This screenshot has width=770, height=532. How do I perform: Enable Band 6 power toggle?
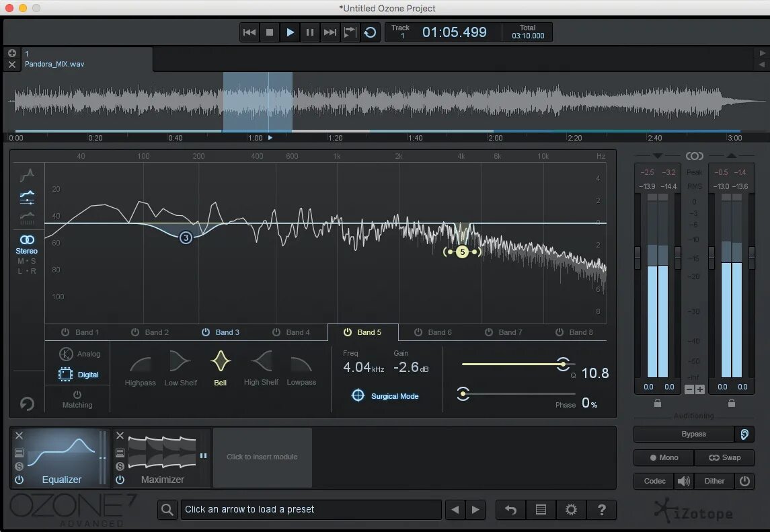(x=418, y=332)
